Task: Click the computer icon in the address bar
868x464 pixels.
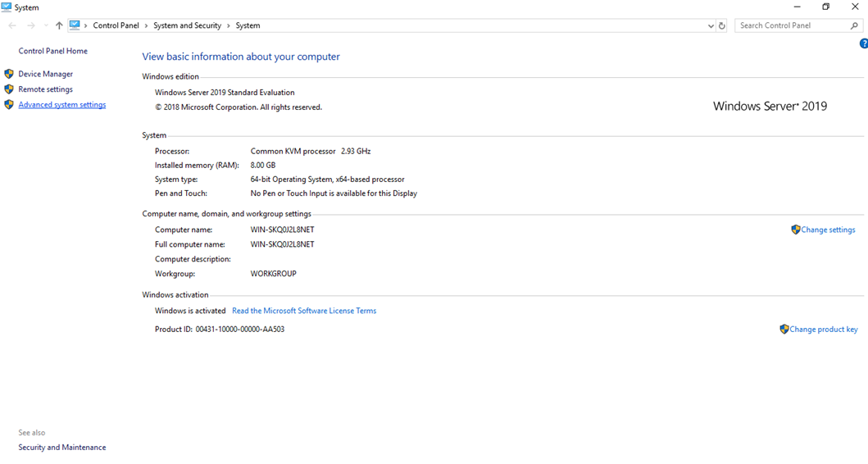Action: pyautogui.click(x=75, y=25)
